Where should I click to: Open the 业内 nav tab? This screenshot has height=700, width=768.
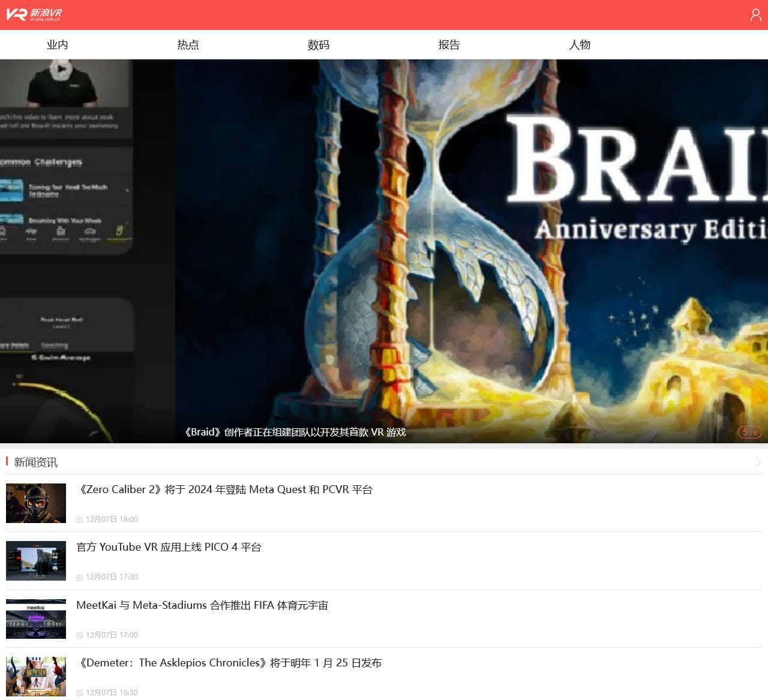(58, 45)
